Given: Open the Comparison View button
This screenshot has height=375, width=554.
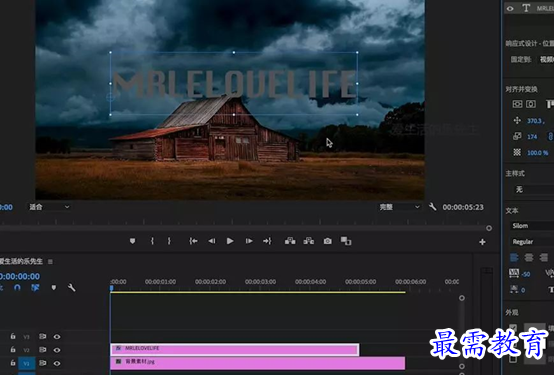Looking at the screenshot, I should coord(346,241).
